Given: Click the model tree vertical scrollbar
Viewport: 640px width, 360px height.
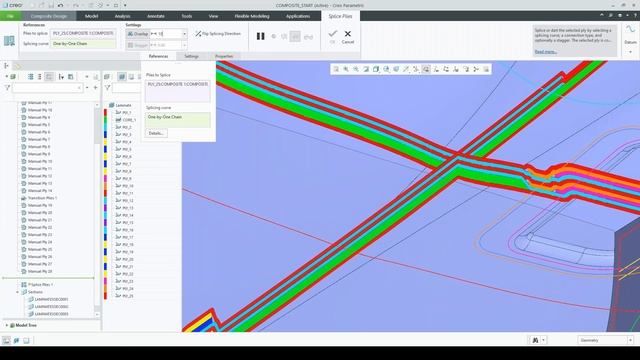Looking at the screenshot, I should point(97,208).
